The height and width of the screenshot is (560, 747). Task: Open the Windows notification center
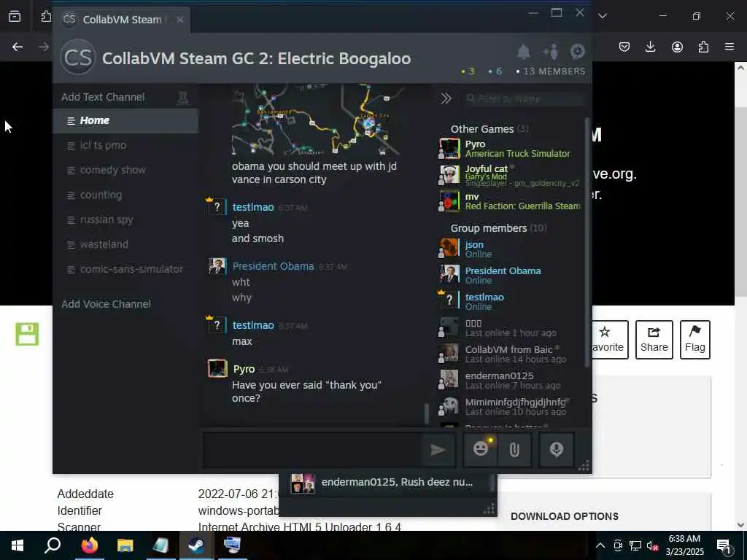click(724, 545)
